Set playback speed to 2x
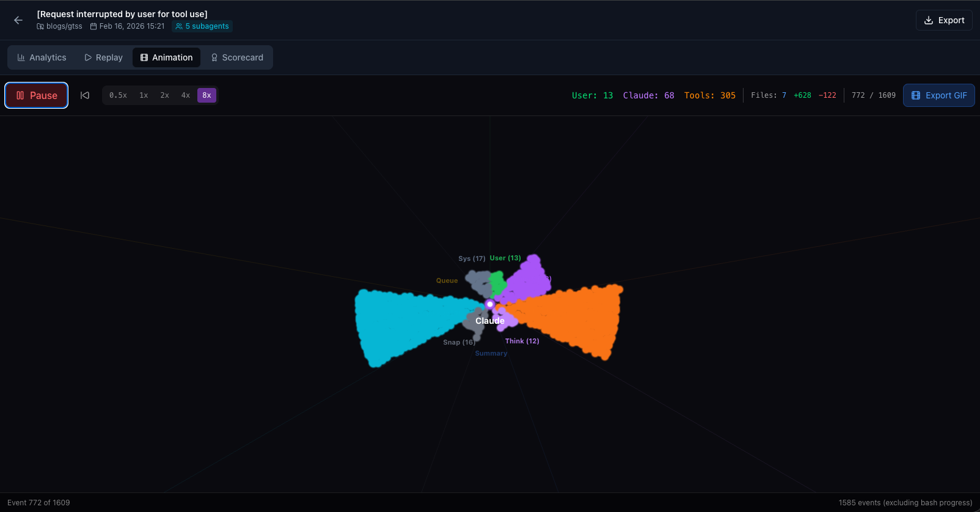 [x=164, y=95]
